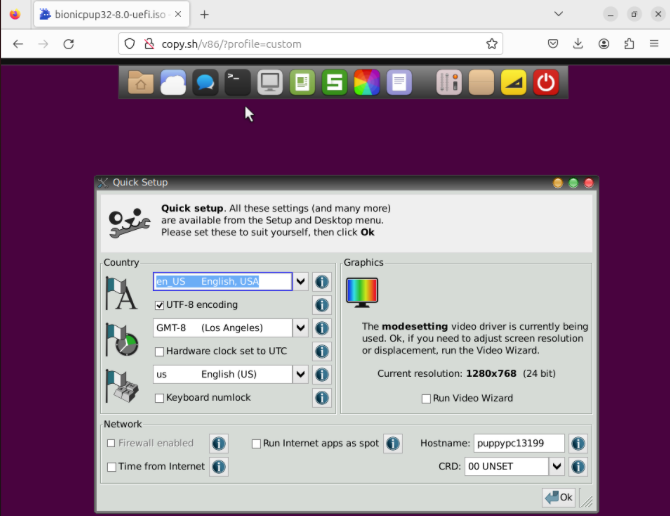Show info for Keyboard numlock
The width and height of the screenshot is (670, 517).
[322, 397]
